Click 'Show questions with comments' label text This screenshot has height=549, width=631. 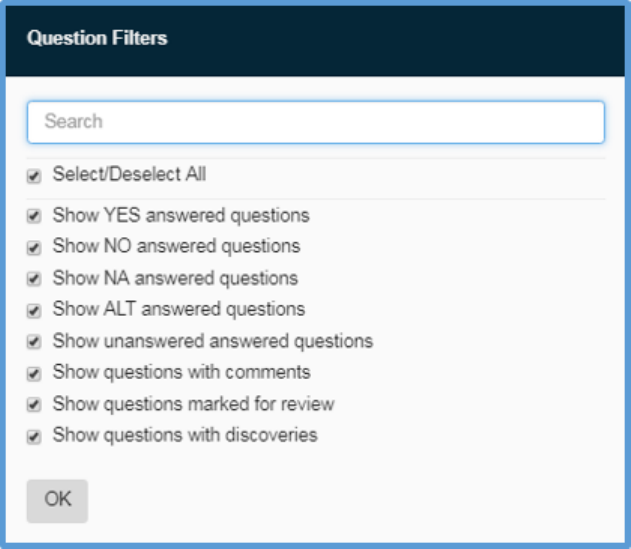181,372
